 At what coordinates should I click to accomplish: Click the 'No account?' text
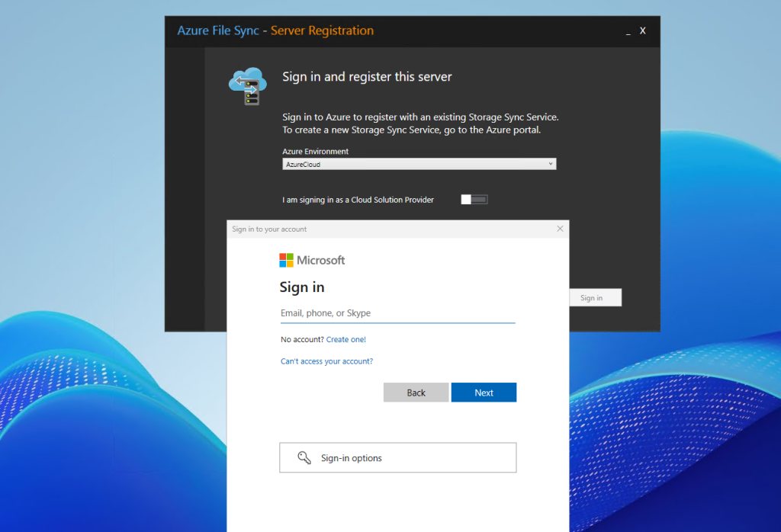click(302, 339)
